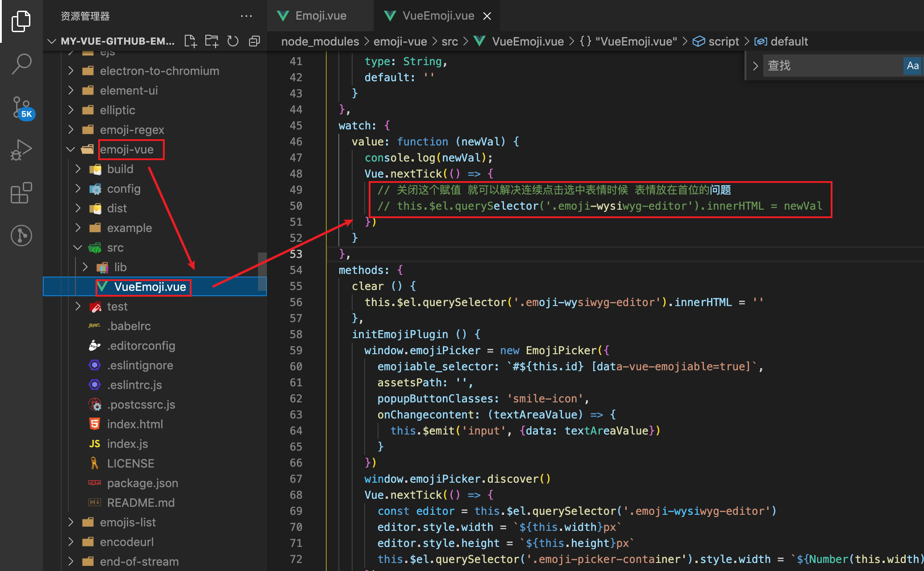Expand the dist folder
924x571 pixels.
pos(155,208)
